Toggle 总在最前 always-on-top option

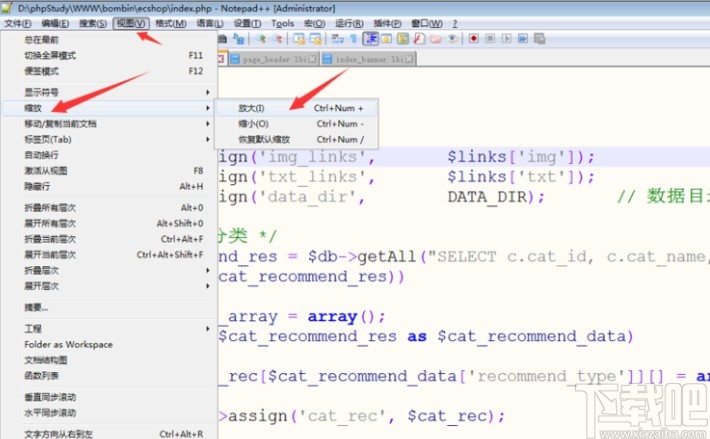110,40
